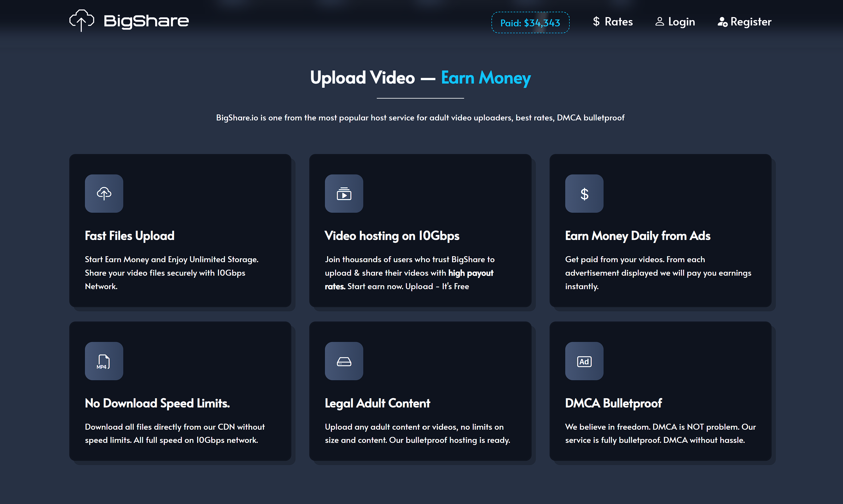Click the dollar icon on Earn Money Daily card
Screen dimensions: 843x504
[584, 194]
